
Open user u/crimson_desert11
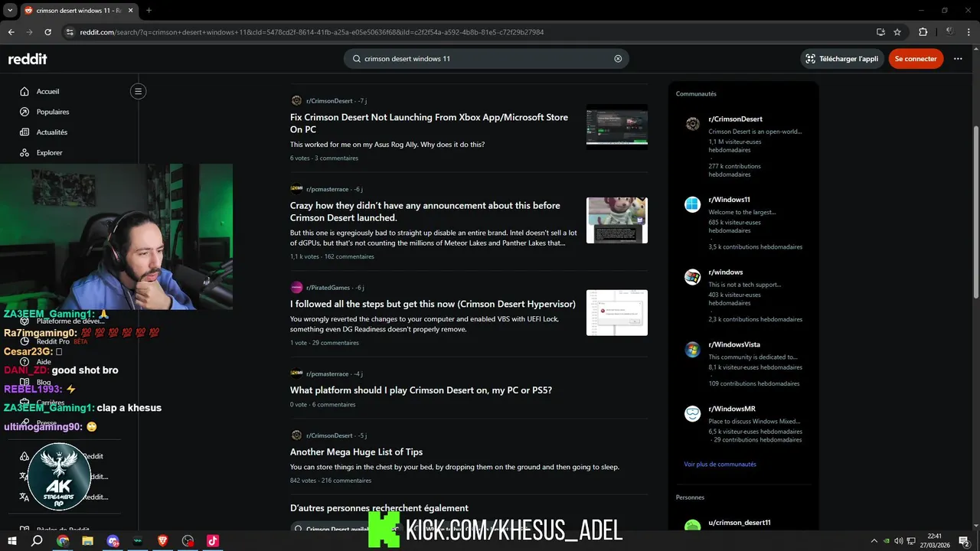coord(739,523)
